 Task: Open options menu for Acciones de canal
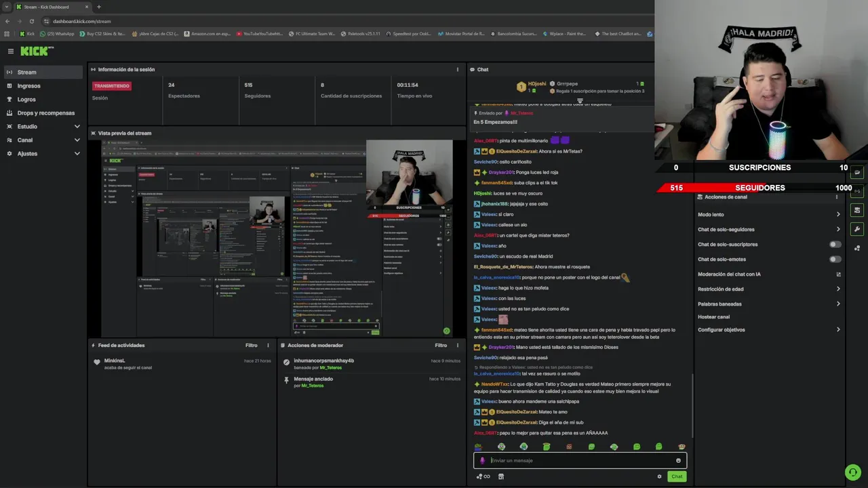click(x=837, y=197)
